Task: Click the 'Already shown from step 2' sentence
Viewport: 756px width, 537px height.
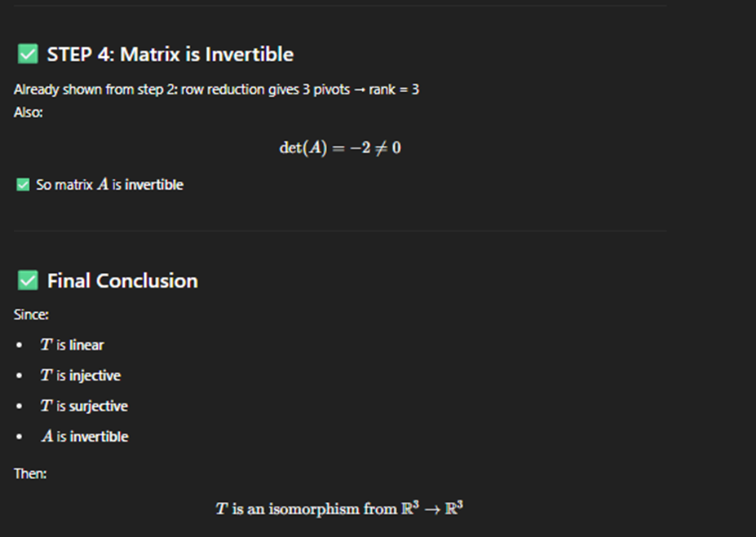Action: (x=216, y=90)
